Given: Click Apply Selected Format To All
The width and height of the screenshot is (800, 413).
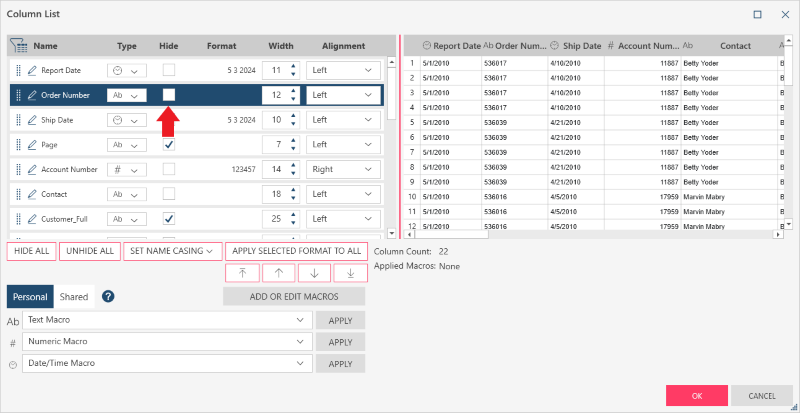Looking at the screenshot, I should 296,251.
